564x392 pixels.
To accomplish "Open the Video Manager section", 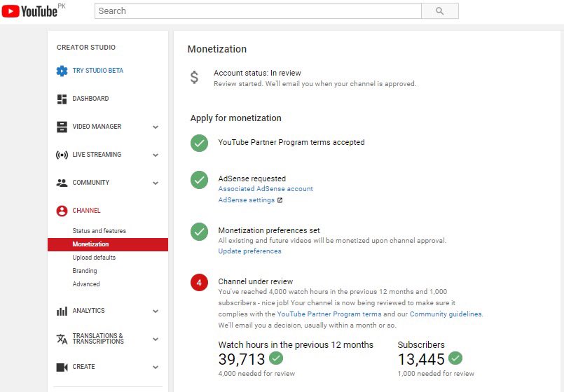I will pyautogui.click(x=97, y=127).
